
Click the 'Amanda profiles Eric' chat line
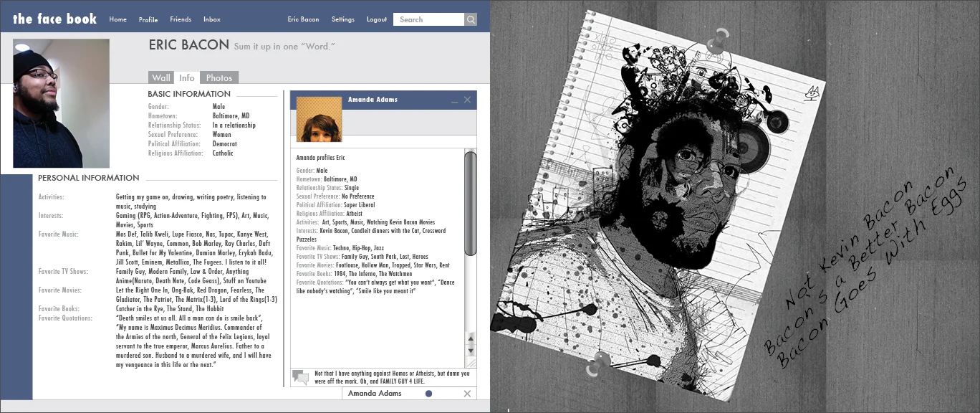(x=320, y=157)
